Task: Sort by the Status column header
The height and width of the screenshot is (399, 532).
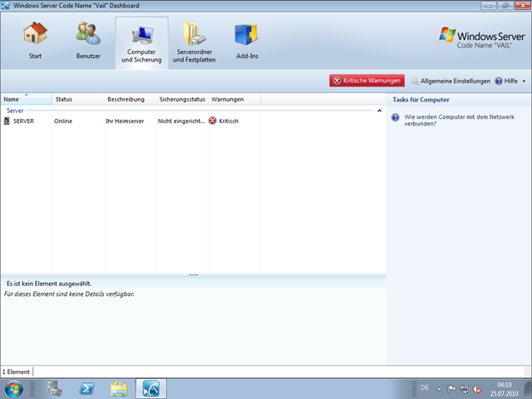Action: pos(78,99)
